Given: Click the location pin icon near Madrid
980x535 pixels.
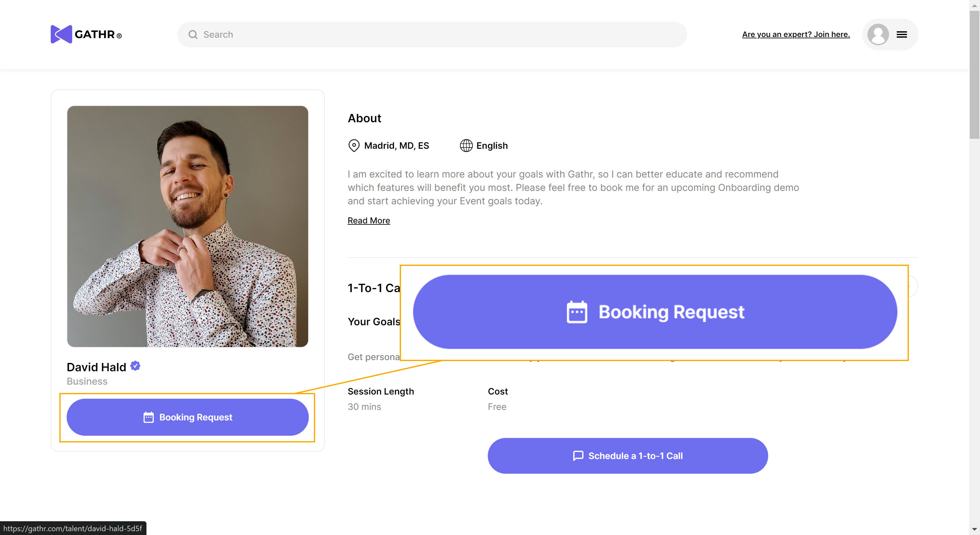Looking at the screenshot, I should 354,146.
